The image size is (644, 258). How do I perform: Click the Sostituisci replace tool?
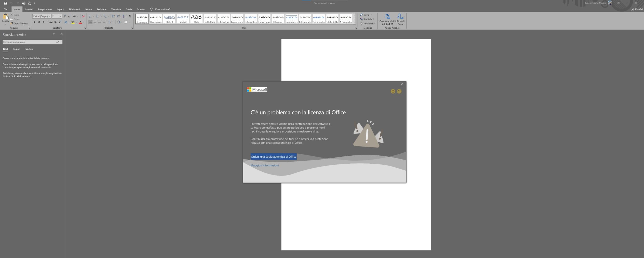(367, 19)
